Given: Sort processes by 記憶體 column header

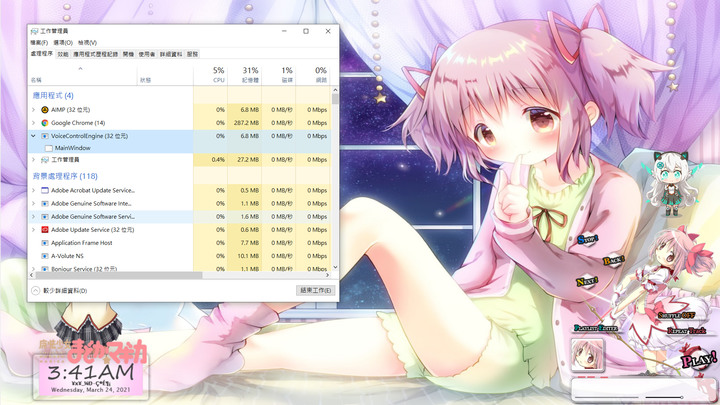Looking at the screenshot, I should click(245, 74).
